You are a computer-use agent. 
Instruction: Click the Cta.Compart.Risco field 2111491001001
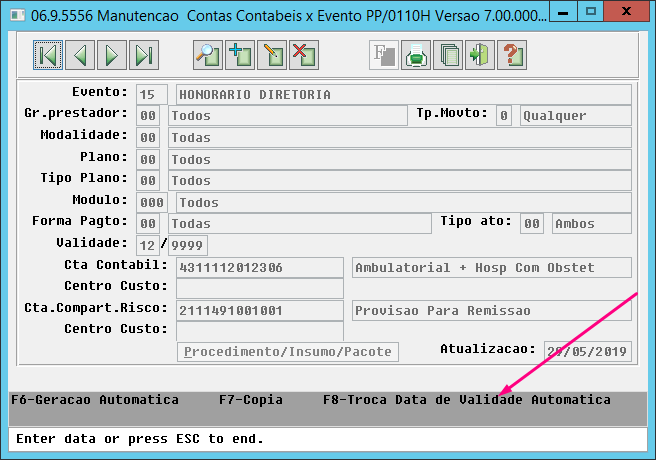click(x=260, y=311)
